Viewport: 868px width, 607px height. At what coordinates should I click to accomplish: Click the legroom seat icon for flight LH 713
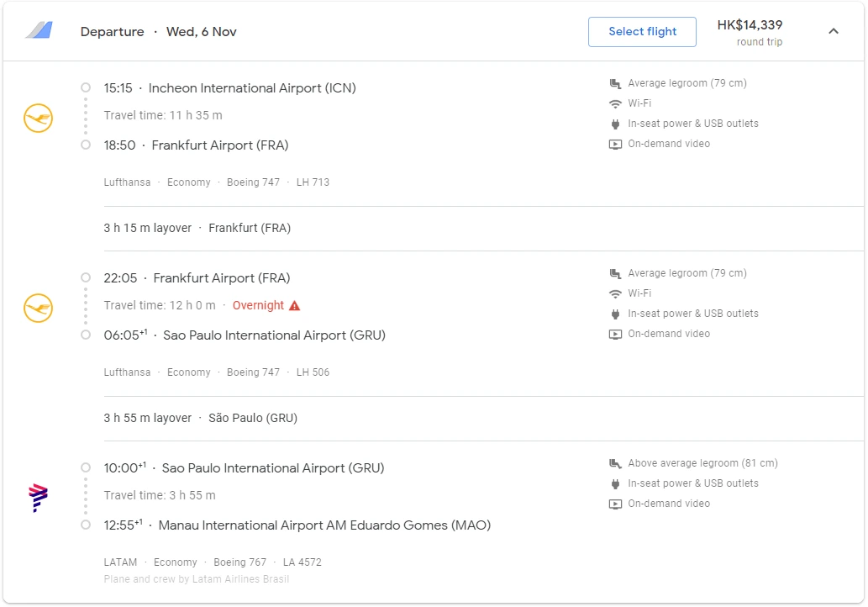point(615,83)
